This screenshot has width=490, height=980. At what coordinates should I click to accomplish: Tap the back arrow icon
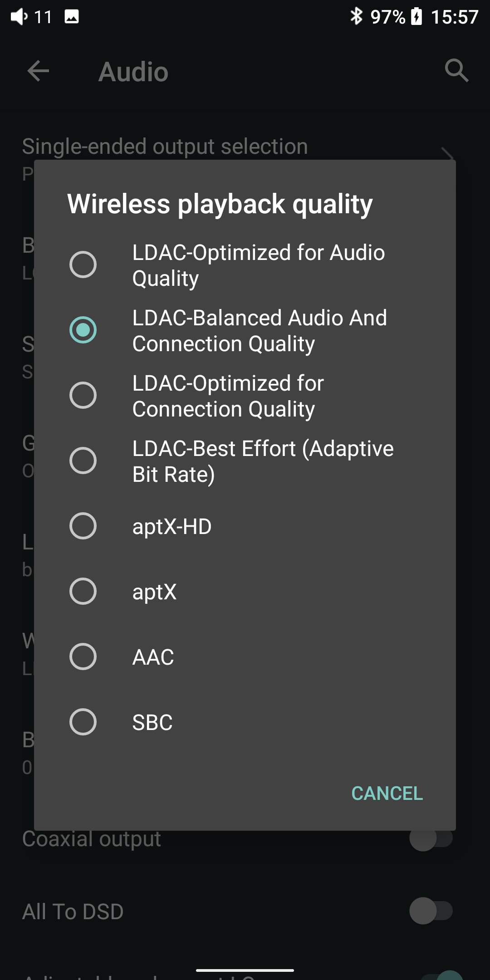coord(38,71)
